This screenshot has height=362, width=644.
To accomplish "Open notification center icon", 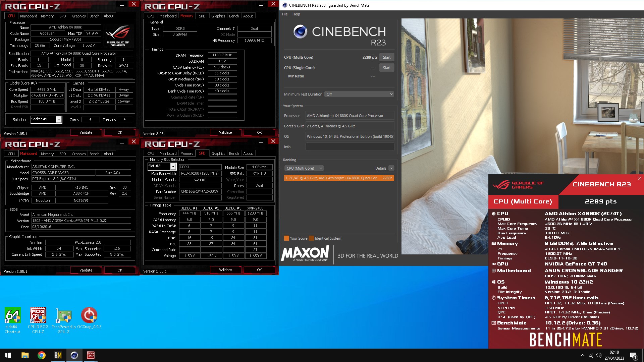I will 633,355.
